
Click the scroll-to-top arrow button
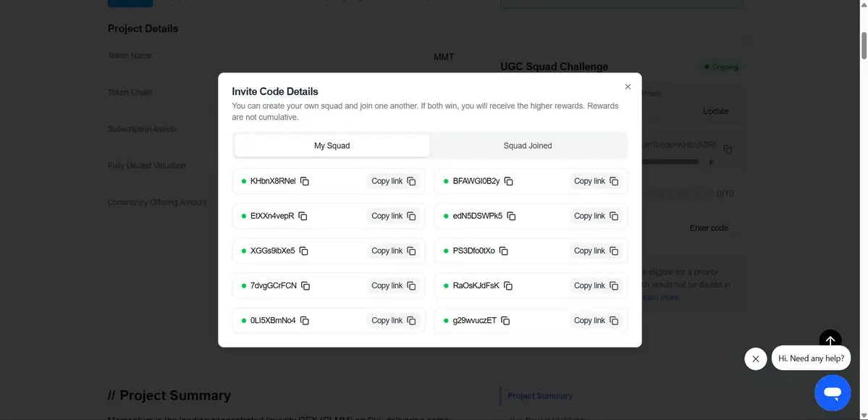coord(830,341)
